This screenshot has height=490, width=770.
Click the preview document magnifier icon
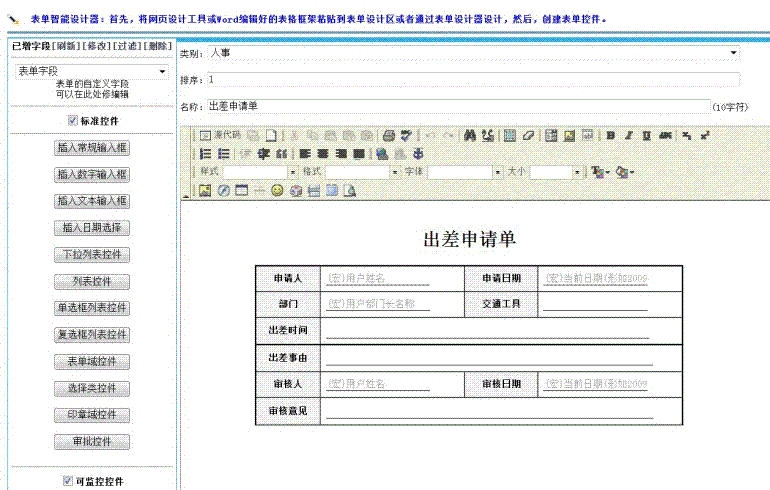click(x=350, y=191)
